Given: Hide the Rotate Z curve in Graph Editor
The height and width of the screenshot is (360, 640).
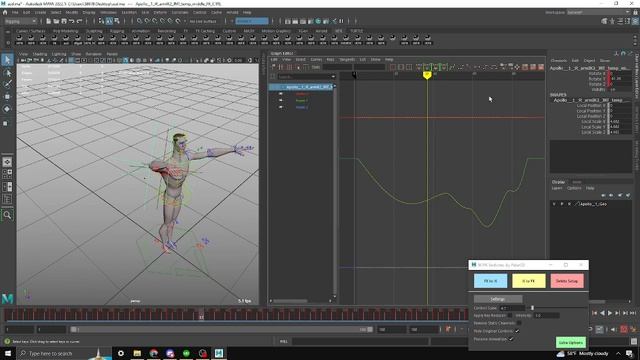Looking at the screenshot, I should click(280, 107).
